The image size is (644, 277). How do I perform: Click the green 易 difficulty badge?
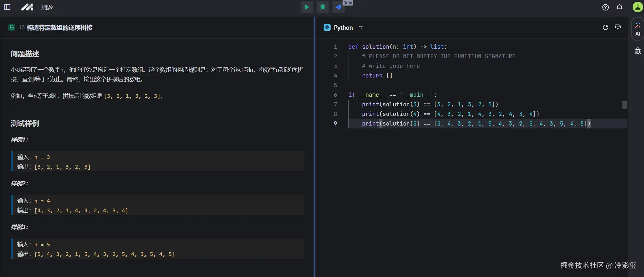[x=12, y=27]
